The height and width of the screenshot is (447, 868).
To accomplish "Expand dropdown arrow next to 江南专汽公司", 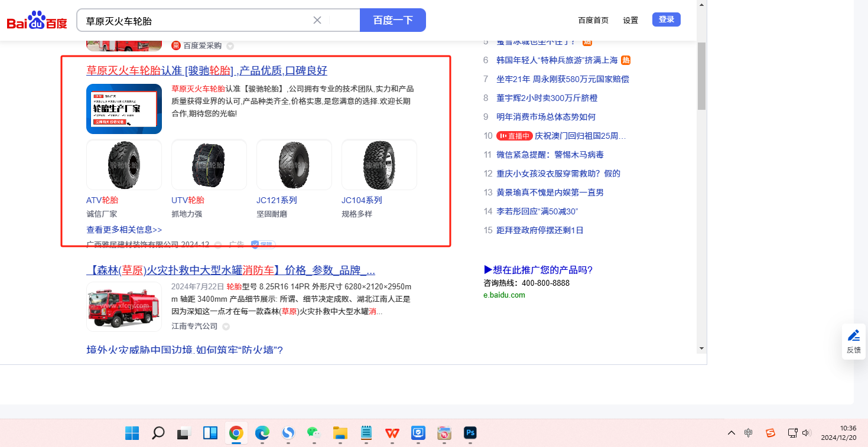I will 226,327.
